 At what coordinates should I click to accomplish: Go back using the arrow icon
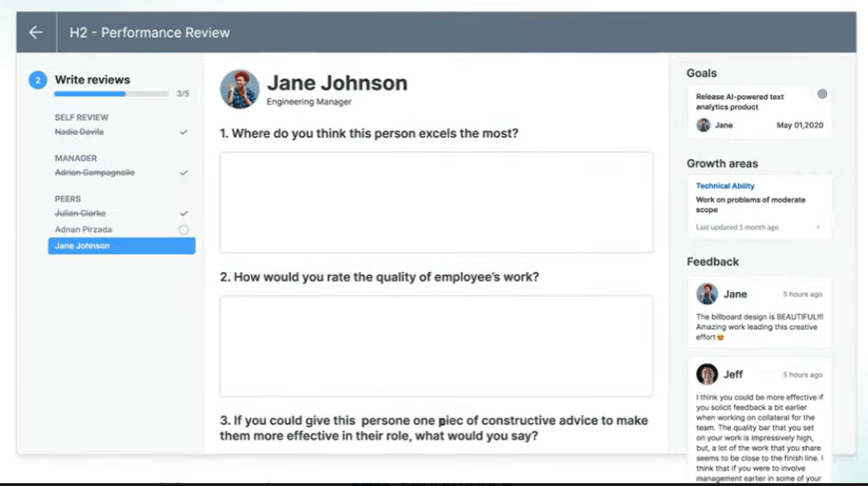click(x=36, y=32)
